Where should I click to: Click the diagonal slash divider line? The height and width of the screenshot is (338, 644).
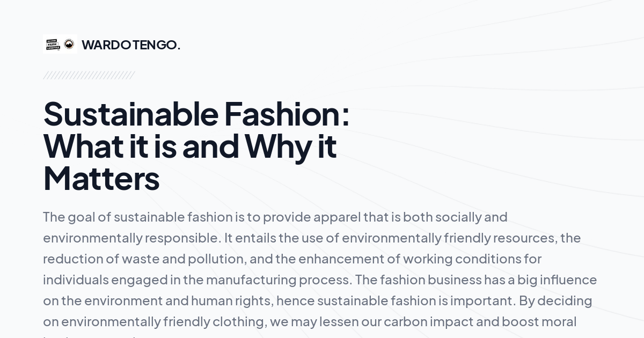(x=89, y=75)
